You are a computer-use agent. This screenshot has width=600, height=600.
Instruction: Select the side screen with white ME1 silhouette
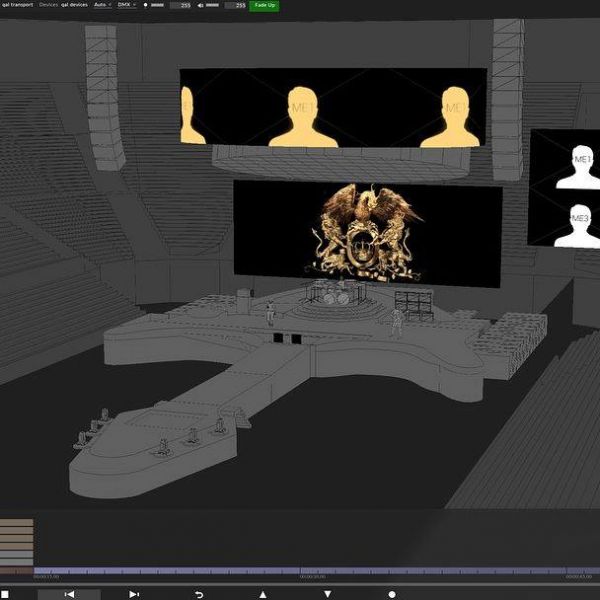coord(564,189)
